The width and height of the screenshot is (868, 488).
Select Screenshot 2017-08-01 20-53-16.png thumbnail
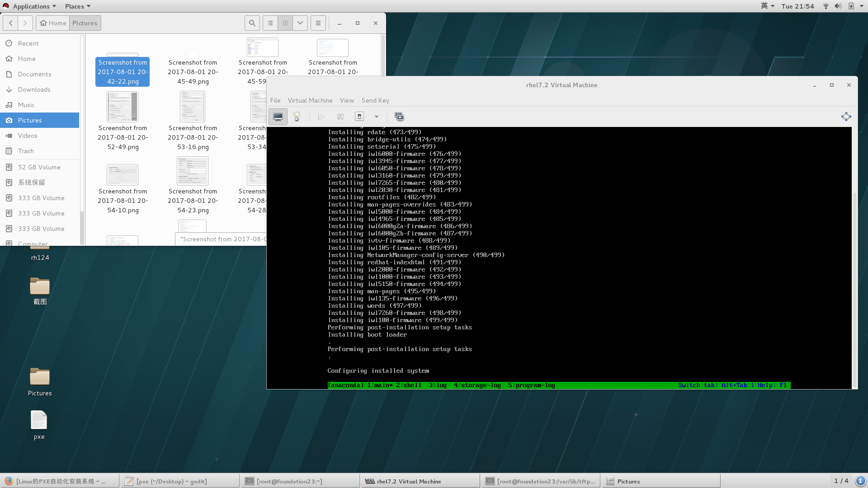193,107
